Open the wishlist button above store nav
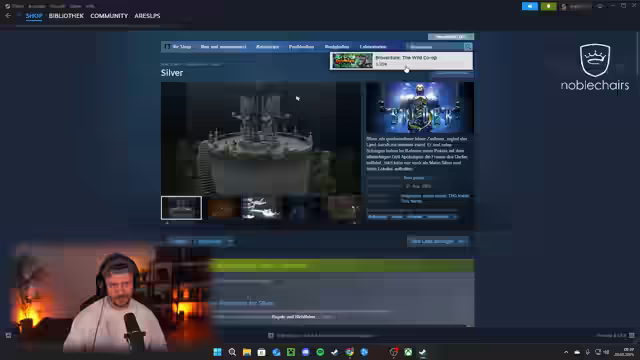The width and height of the screenshot is (640, 360). pyautogui.click(x=451, y=37)
